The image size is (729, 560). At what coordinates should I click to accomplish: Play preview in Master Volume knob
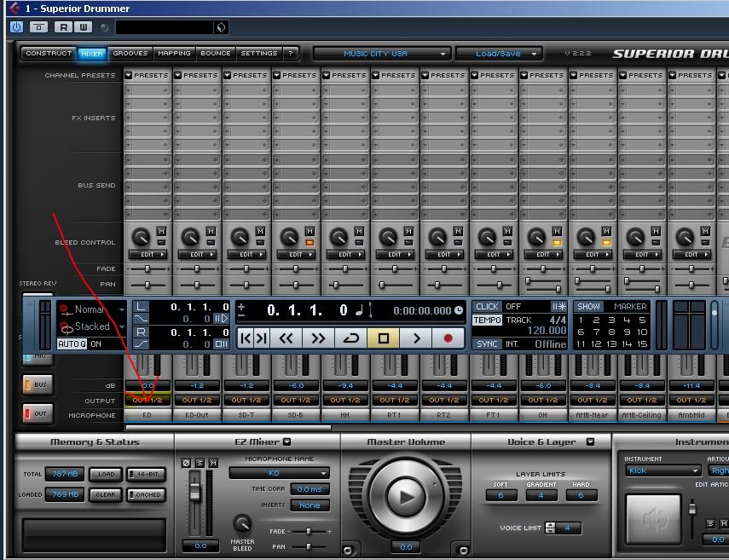(x=405, y=496)
